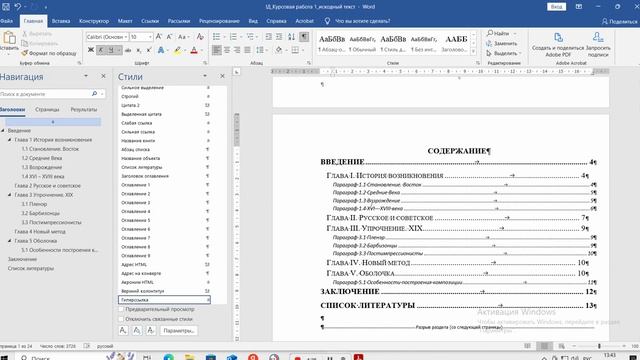The width and height of the screenshot is (640, 360).
Task: Click the Replace (Заменить) button
Action: pos(502,43)
